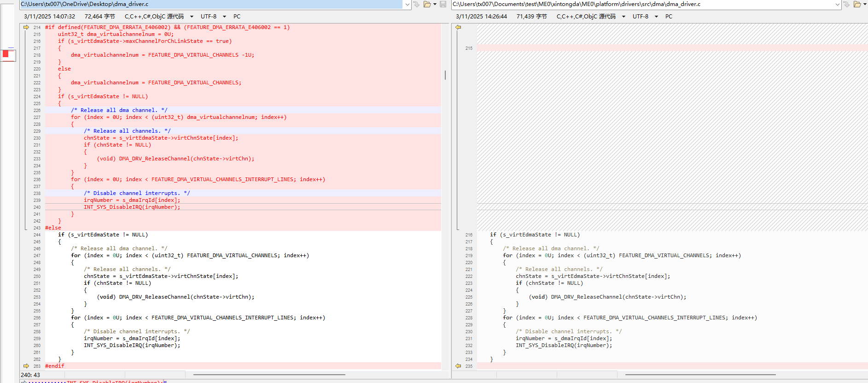Click copy-to-left arrow at right pane line 235

click(x=458, y=366)
